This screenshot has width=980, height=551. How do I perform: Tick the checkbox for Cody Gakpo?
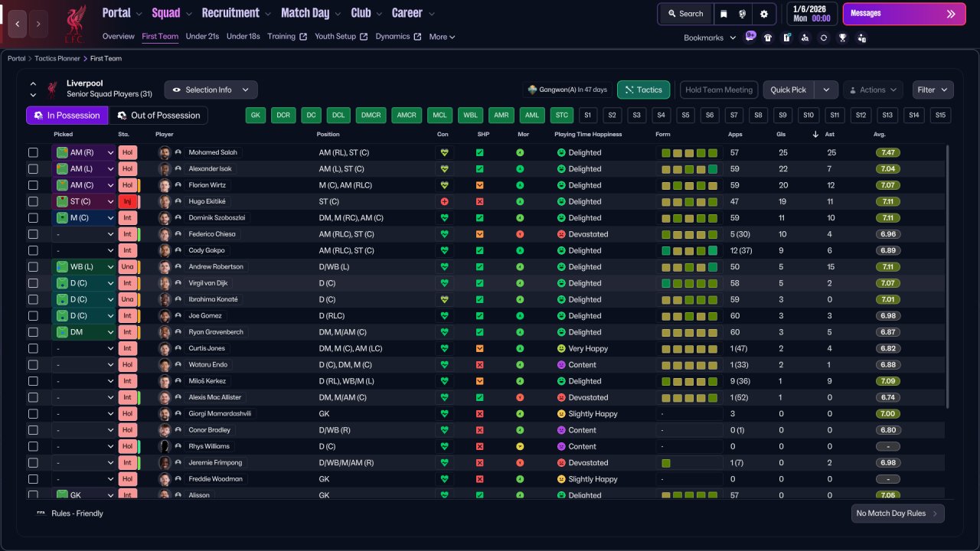33,250
